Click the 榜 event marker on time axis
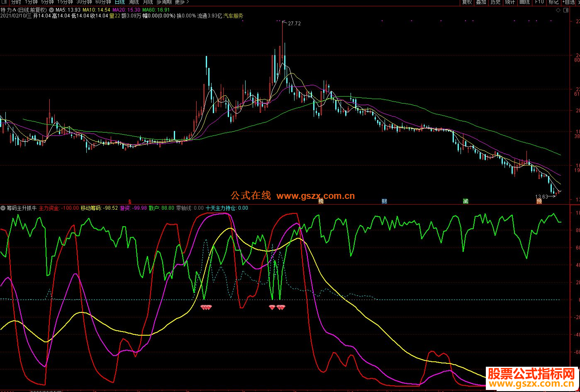Viewport: 580px width, 392px height. (x=321, y=201)
